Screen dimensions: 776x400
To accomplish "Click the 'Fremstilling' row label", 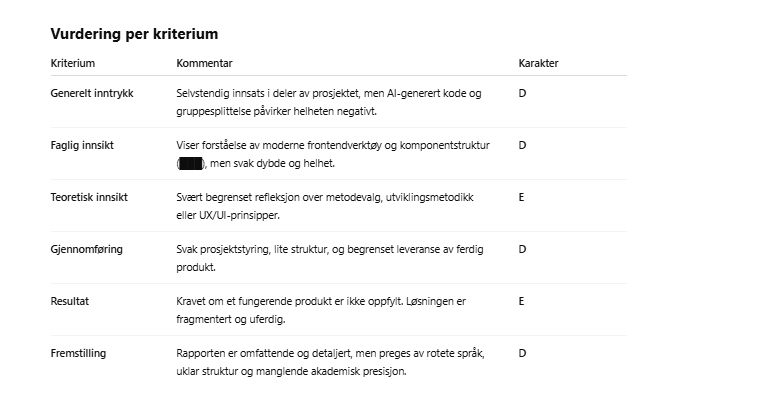I will tap(78, 353).
